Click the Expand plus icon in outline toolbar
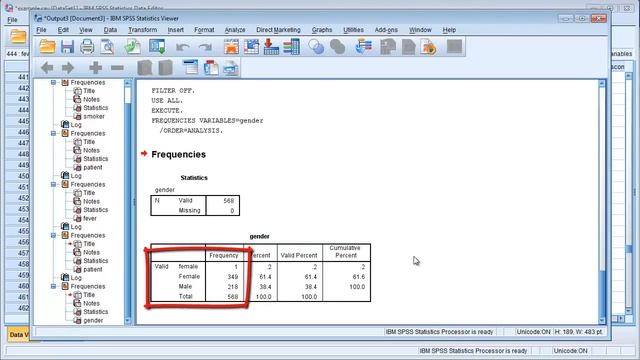This screenshot has width=640, height=360. [96, 68]
